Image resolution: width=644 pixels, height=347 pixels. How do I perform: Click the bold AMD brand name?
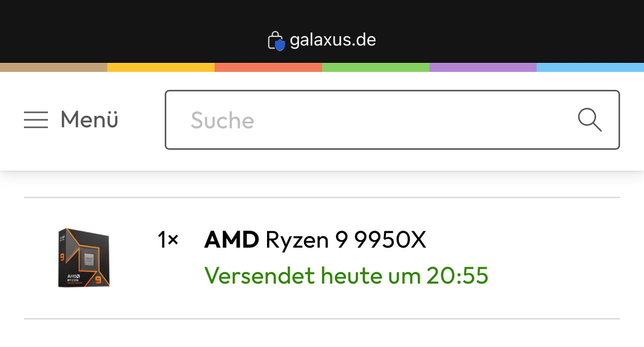coord(232,240)
